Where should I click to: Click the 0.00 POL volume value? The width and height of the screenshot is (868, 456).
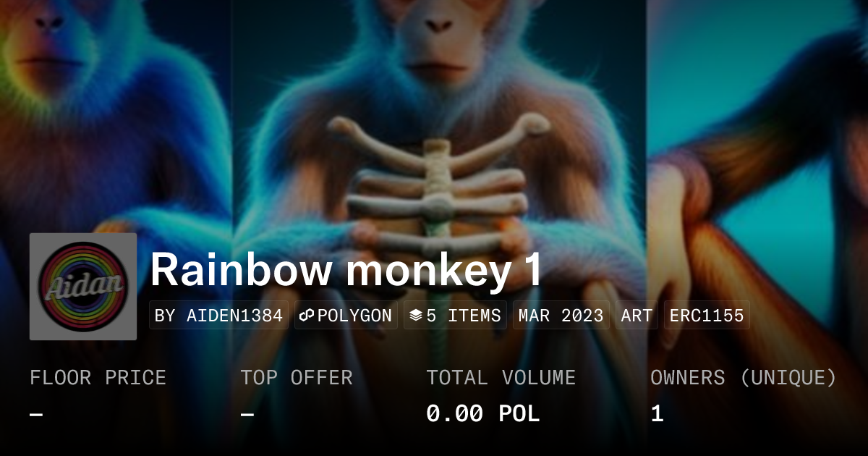482,414
